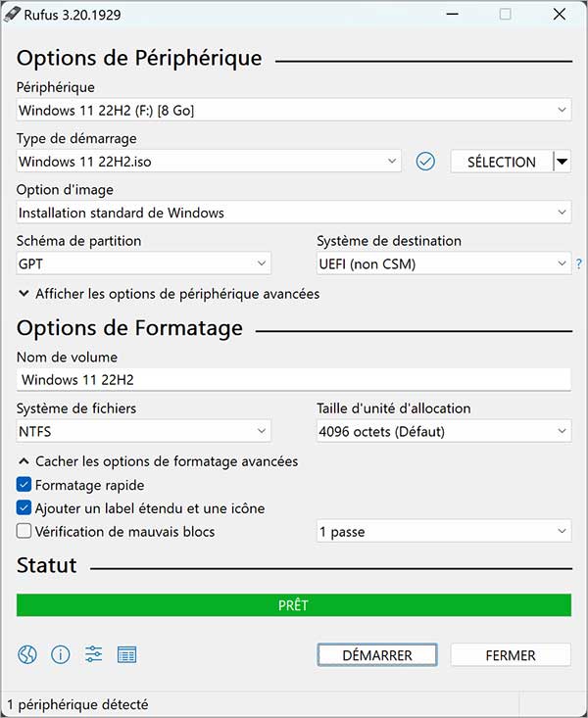This screenshot has width=588, height=718.
Task: Click the Statut heading
Action: coord(47,565)
